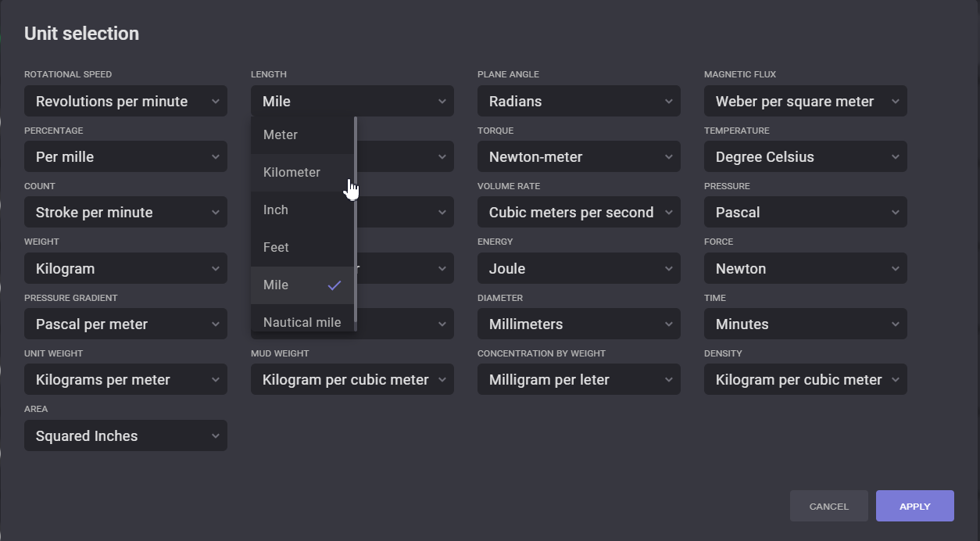This screenshot has width=980, height=541.
Task: Expand the Plane Angle Radians dropdown
Action: [x=578, y=102]
